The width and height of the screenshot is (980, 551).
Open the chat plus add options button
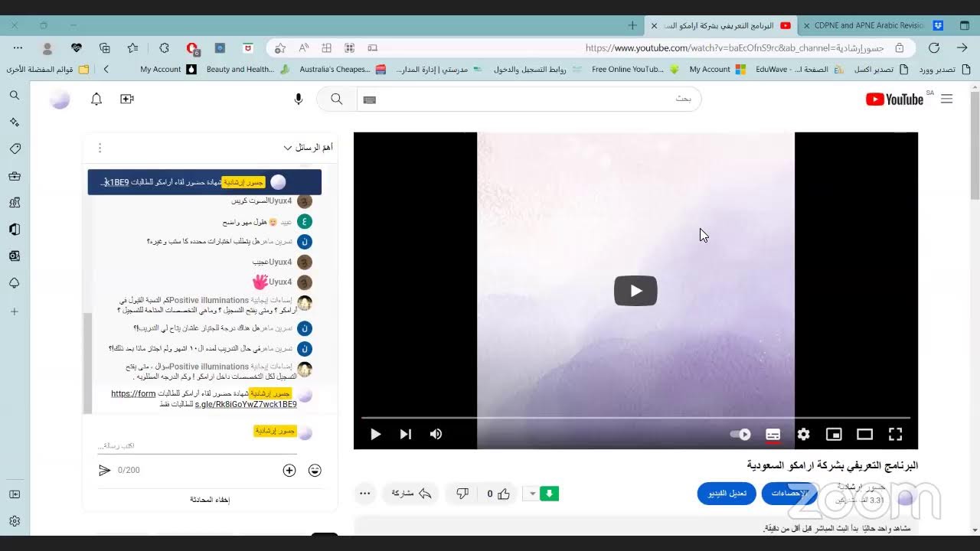(x=289, y=471)
